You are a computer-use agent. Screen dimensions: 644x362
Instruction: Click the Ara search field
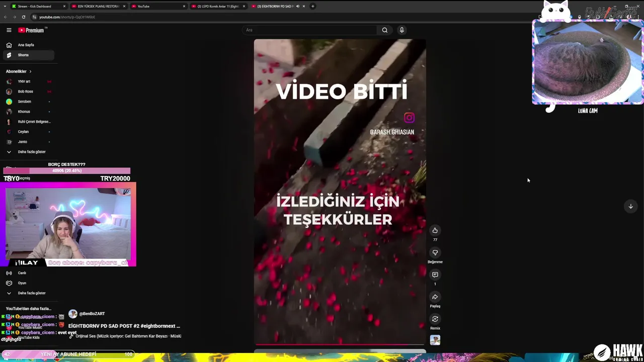pyautogui.click(x=309, y=30)
